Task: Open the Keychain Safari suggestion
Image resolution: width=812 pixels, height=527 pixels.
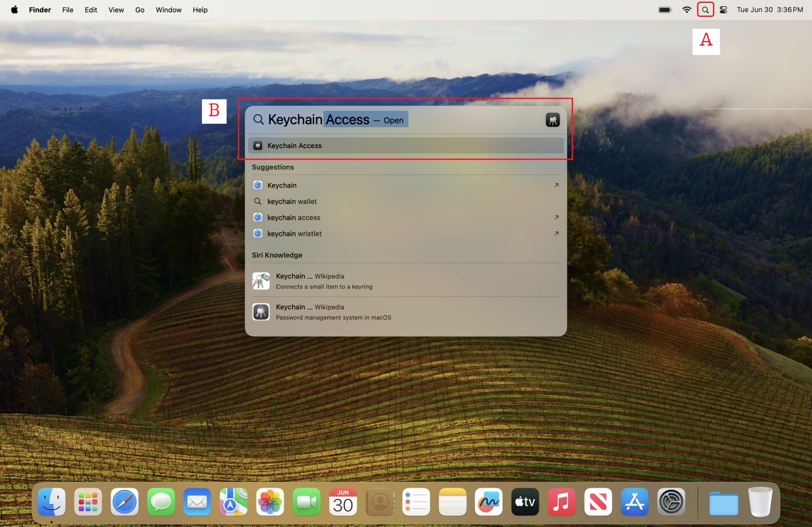Action: (x=406, y=185)
